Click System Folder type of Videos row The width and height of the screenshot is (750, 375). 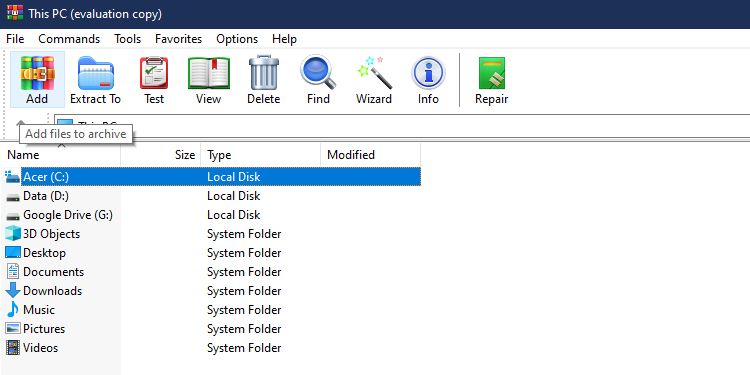pos(244,348)
